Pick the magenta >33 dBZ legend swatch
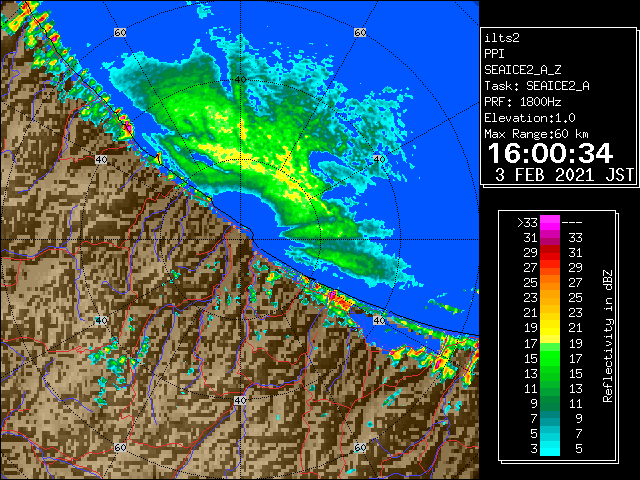Image resolution: width=640 pixels, height=480 pixels. [x=550, y=223]
